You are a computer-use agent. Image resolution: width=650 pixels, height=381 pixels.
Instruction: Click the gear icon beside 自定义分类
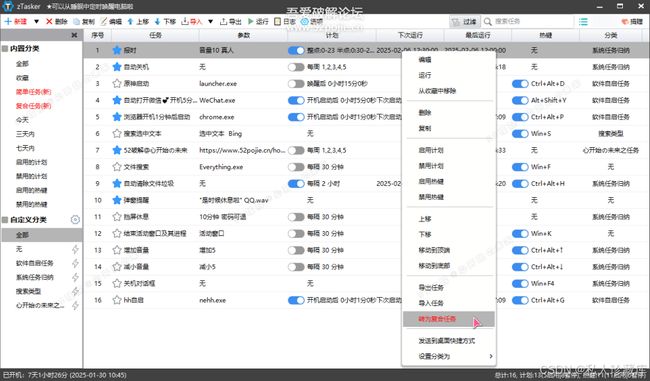click(x=75, y=220)
